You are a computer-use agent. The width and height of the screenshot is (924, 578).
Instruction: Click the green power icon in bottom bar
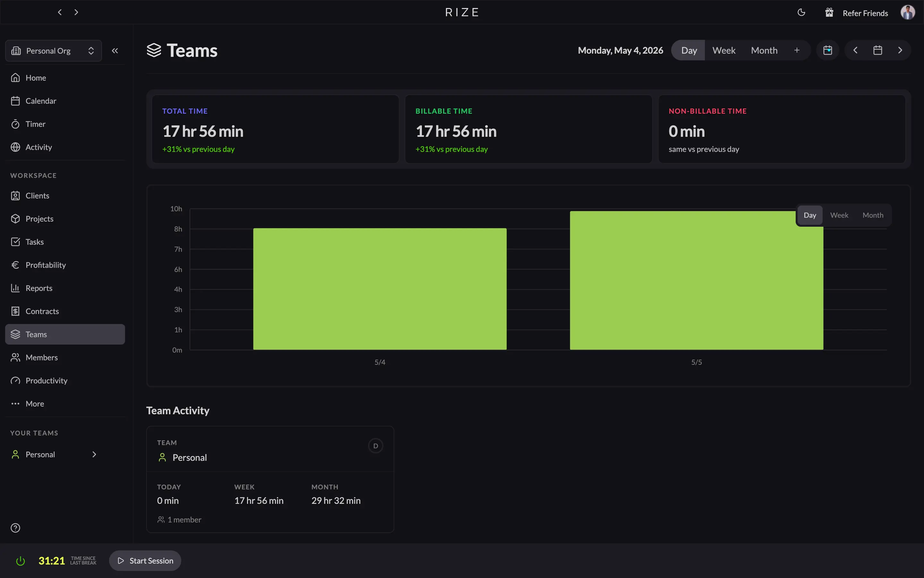pyautogui.click(x=20, y=561)
